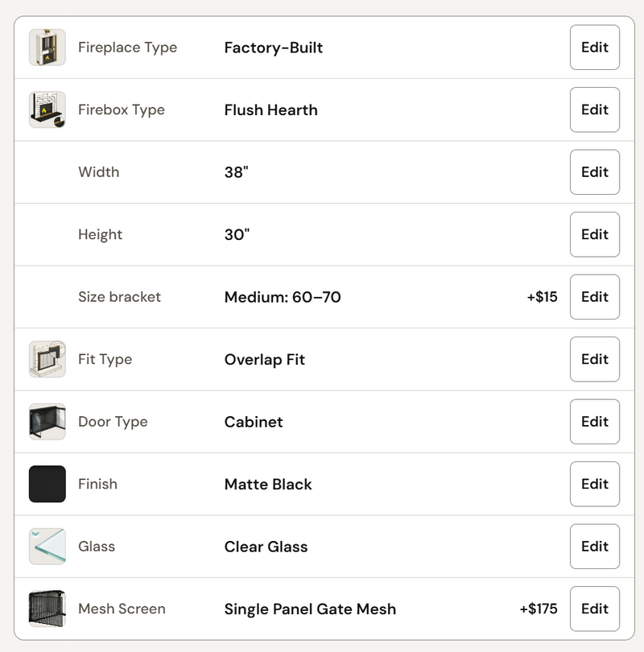Viewport: 644px width, 652px height.
Task: Edit the Fireplace Type selection
Action: point(595,47)
